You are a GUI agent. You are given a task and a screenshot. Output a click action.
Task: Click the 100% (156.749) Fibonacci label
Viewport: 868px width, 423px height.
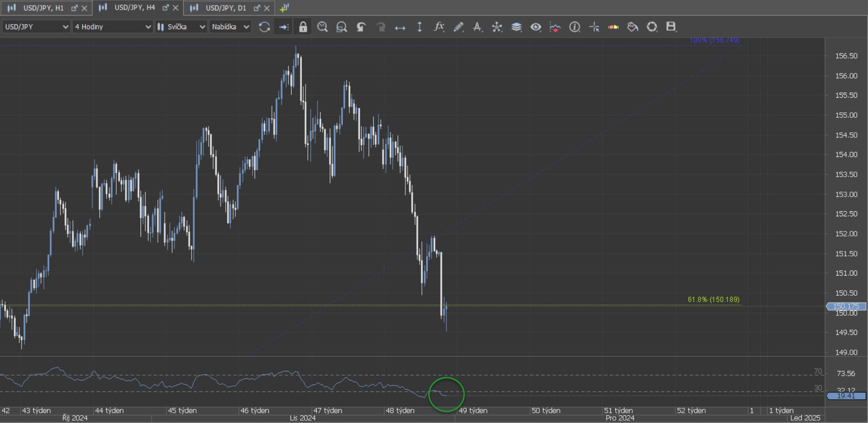[714, 40]
